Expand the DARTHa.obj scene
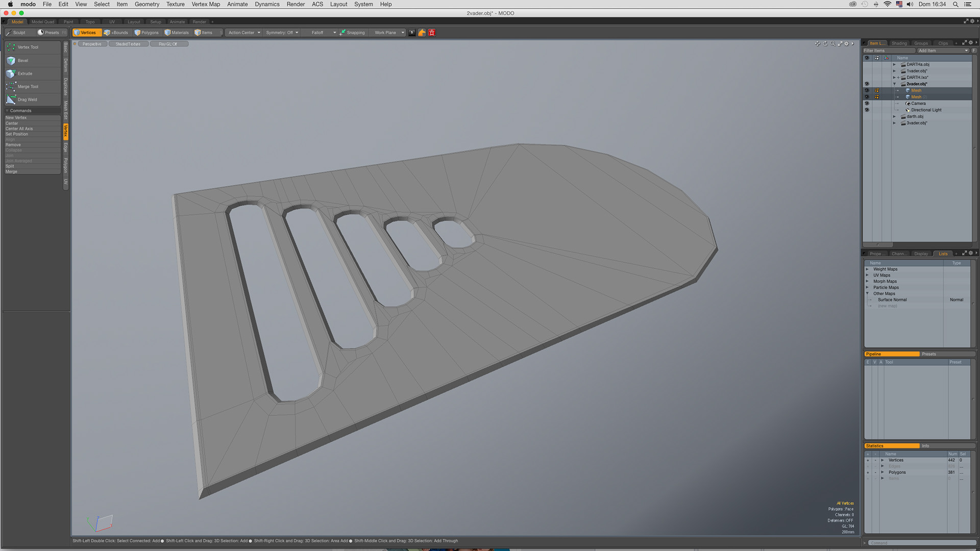The height and width of the screenshot is (551, 980). click(x=894, y=64)
